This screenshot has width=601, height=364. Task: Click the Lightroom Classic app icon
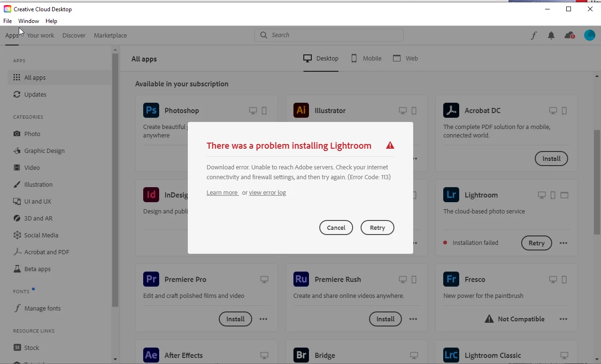(451, 355)
